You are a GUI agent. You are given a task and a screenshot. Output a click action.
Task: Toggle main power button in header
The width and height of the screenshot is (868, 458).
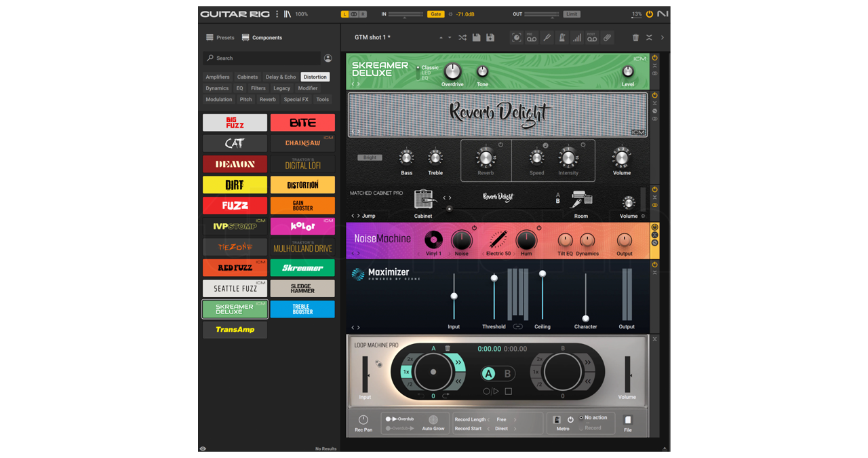point(650,14)
